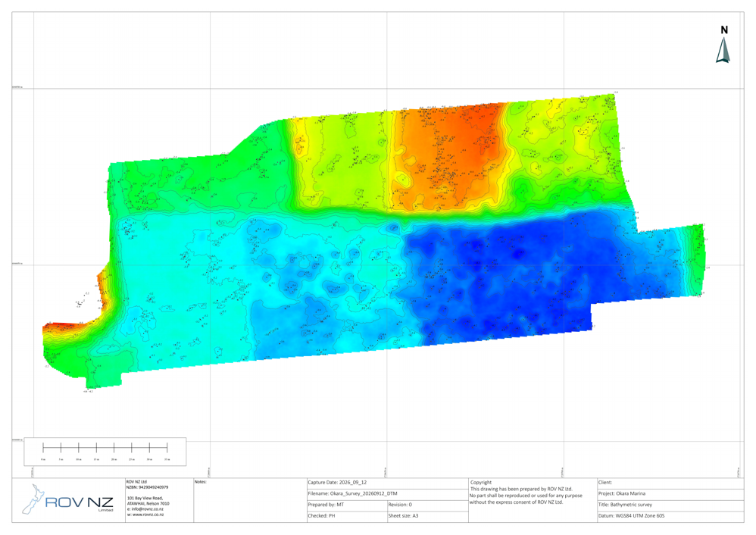Click the 'Project: Okara Marina' field
756x535 pixels.
coord(670,495)
